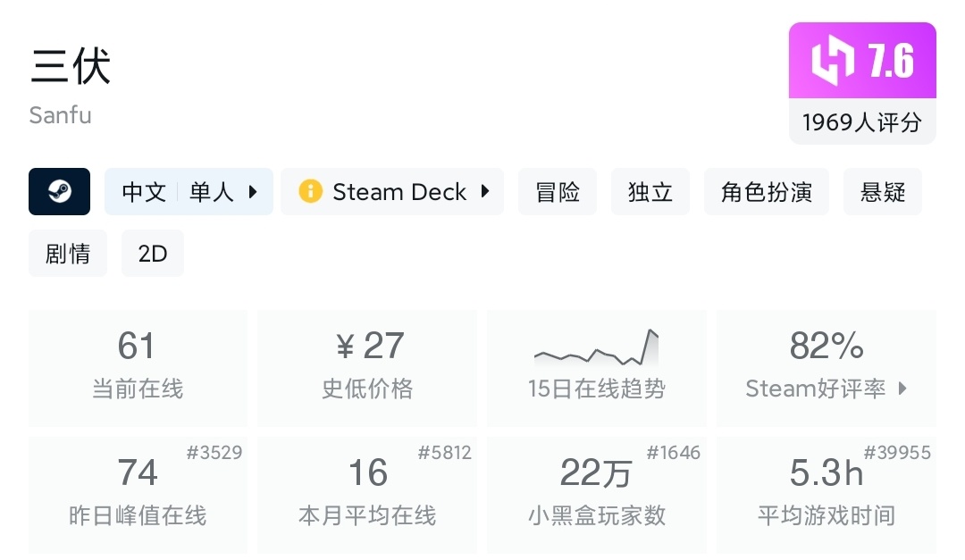965x560 pixels.
Task: Expand the Steam好评率 details arrow
Action: click(x=902, y=389)
